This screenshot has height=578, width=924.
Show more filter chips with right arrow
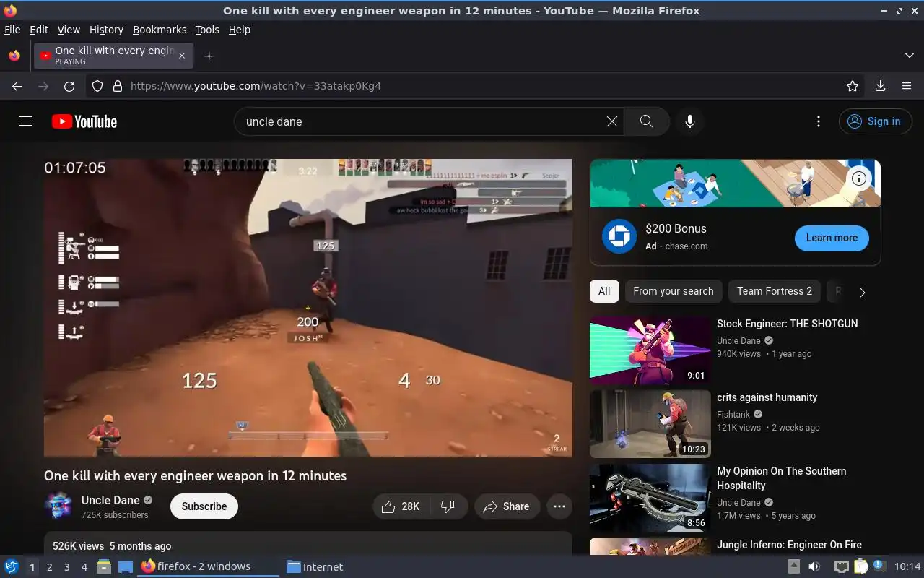862,293
